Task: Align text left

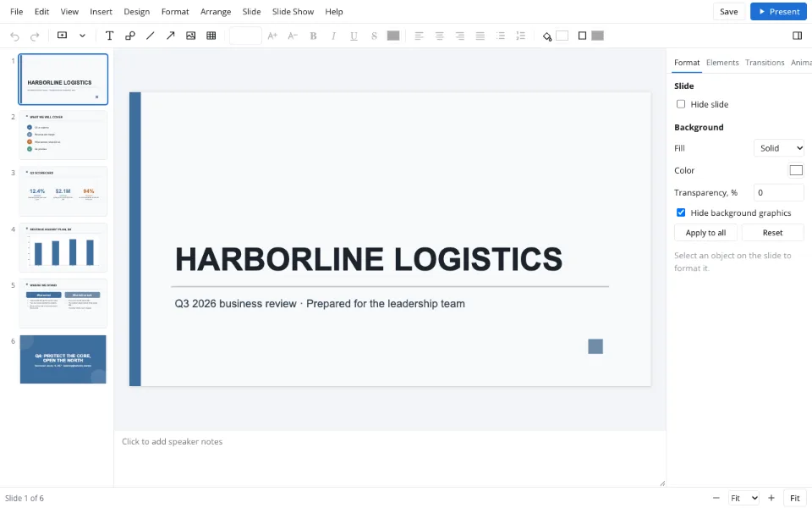Action: click(x=419, y=36)
